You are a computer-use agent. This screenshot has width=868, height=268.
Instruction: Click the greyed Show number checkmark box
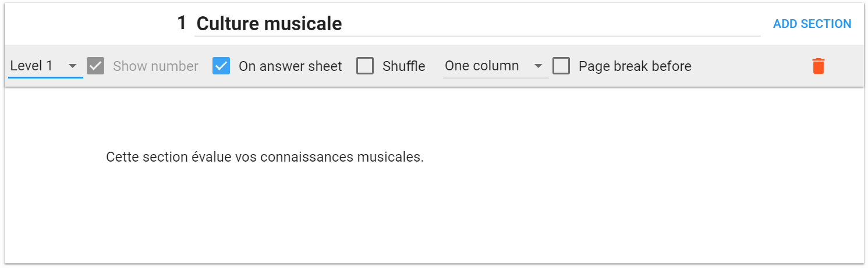tap(95, 66)
